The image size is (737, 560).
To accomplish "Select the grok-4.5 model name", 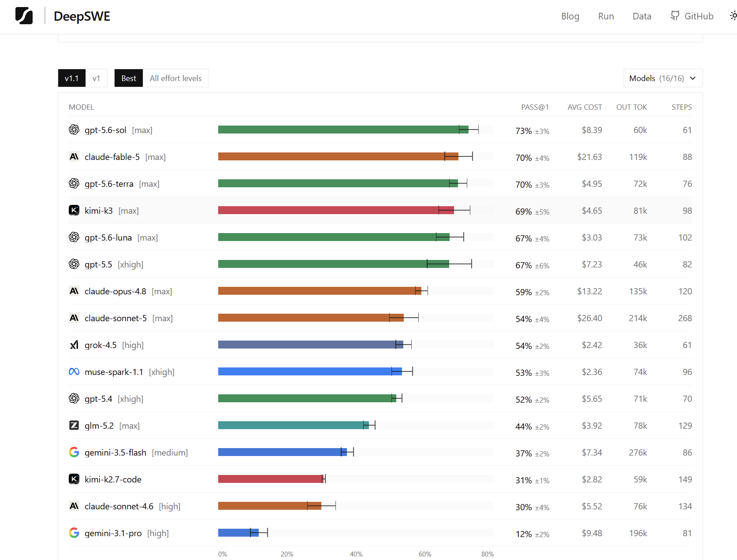I will [x=100, y=345].
